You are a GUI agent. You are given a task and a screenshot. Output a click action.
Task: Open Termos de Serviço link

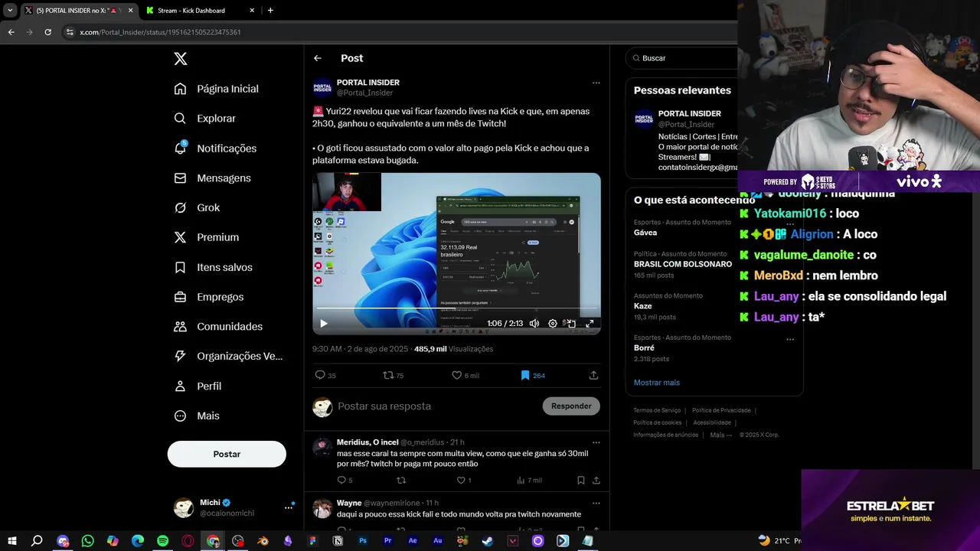(657, 410)
